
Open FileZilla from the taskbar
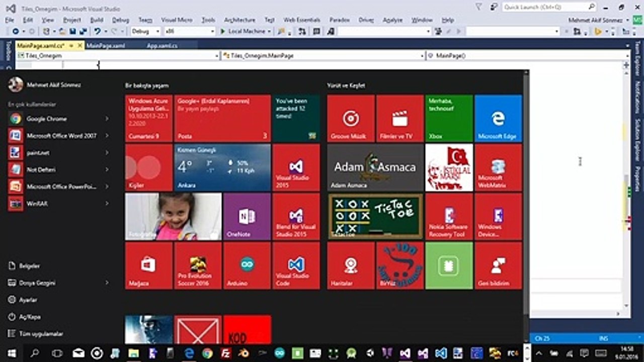coord(226,353)
